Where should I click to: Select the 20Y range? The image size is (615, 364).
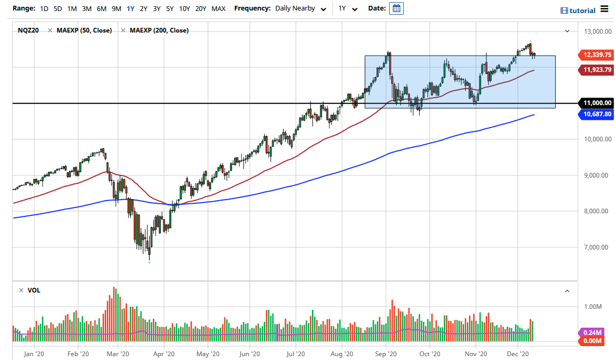201,8
